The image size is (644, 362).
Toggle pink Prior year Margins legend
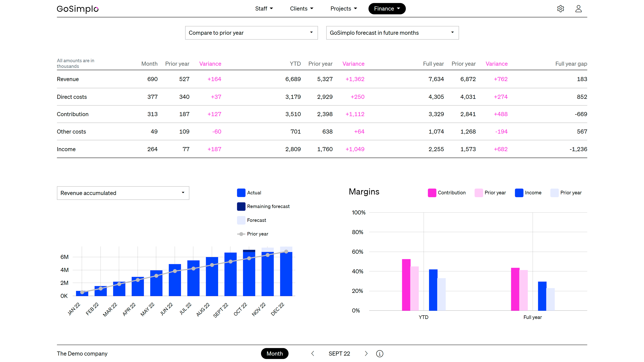490,193
